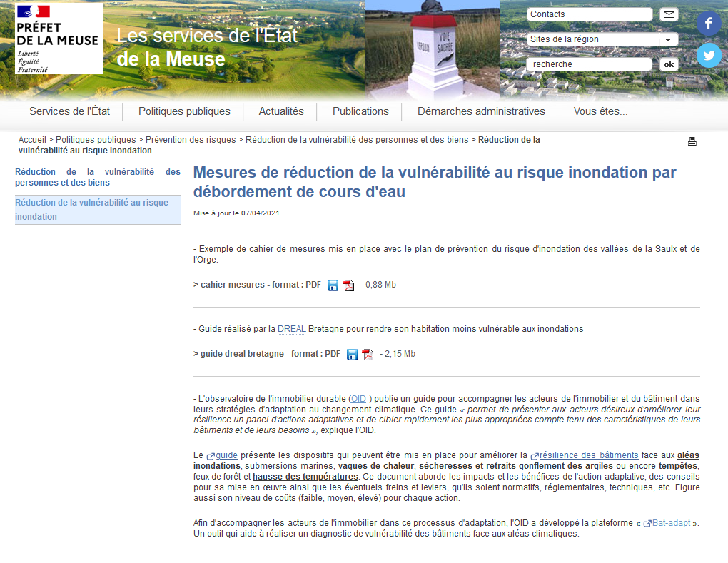Screen dimensions: 728x563
Task: Click the hausse des températures link
Action: [x=305, y=477]
